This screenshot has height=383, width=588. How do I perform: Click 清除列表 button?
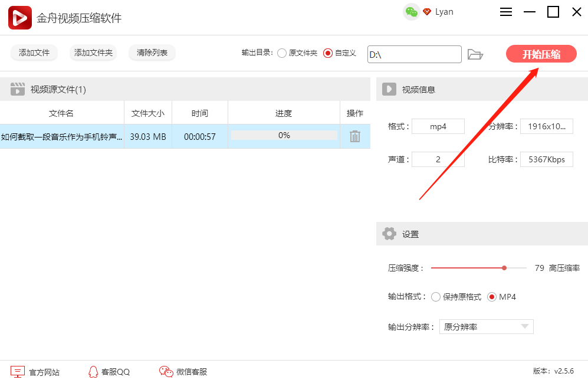coord(152,53)
